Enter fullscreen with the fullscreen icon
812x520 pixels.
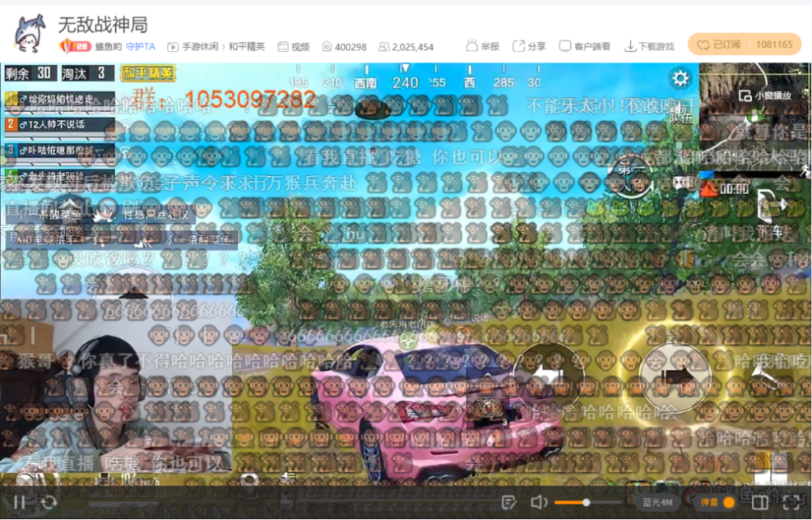791,502
